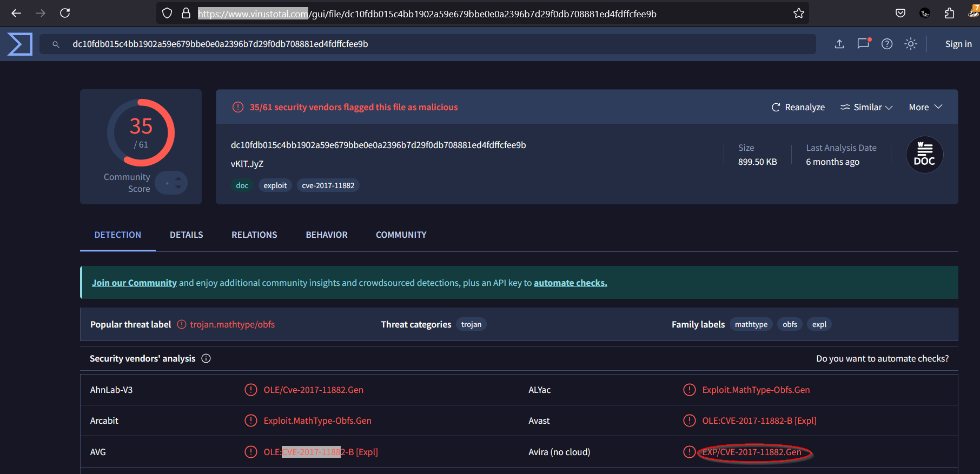Viewport: 980px width, 474px height.
Task: Expand the Similar dropdown
Action: point(866,107)
